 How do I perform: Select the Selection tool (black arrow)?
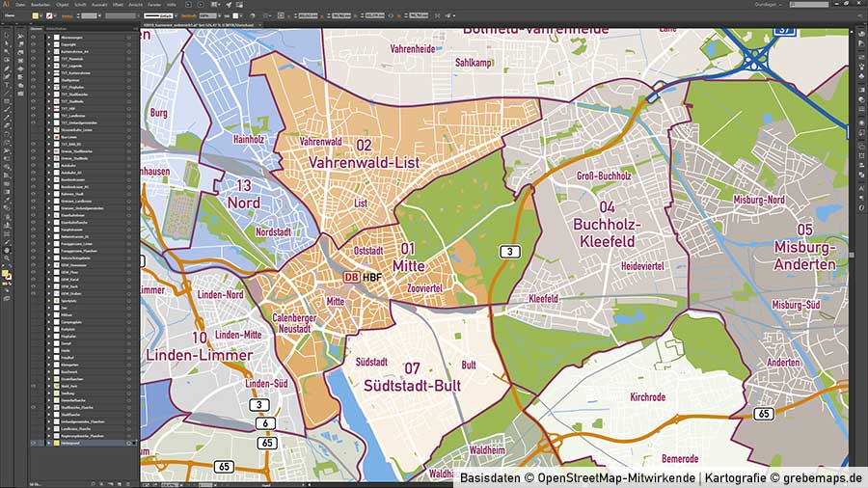7,35
